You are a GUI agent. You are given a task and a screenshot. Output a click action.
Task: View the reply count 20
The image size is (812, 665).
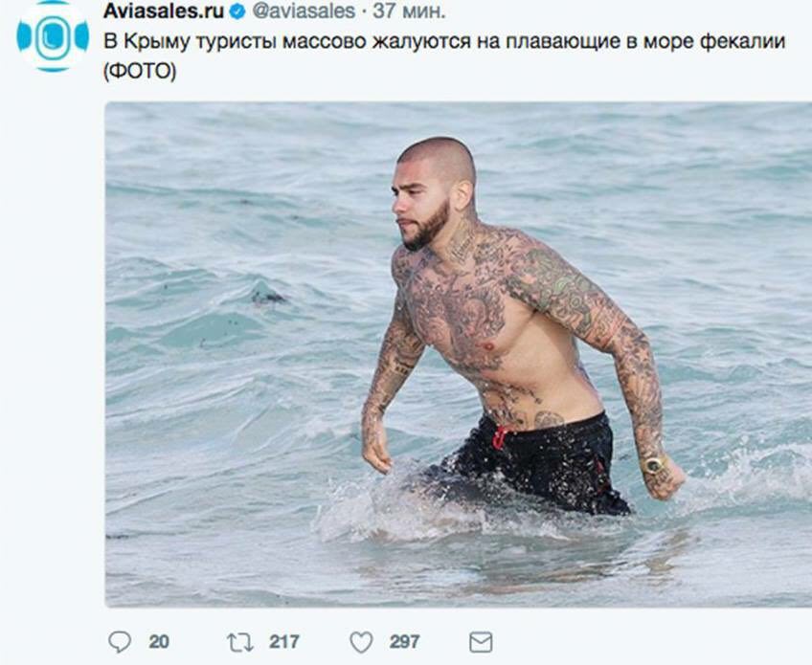[159, 642]
